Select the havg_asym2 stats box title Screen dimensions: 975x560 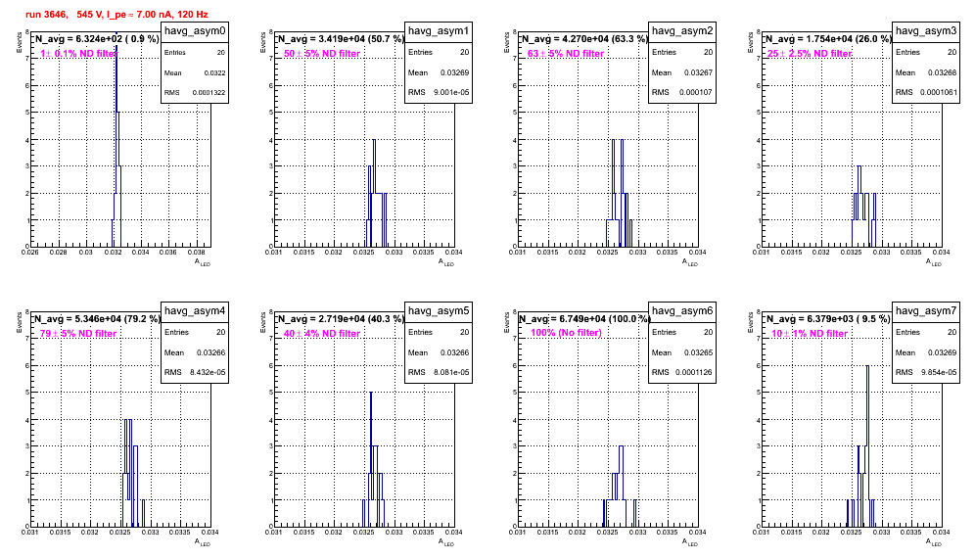click(x=682, y=30)
